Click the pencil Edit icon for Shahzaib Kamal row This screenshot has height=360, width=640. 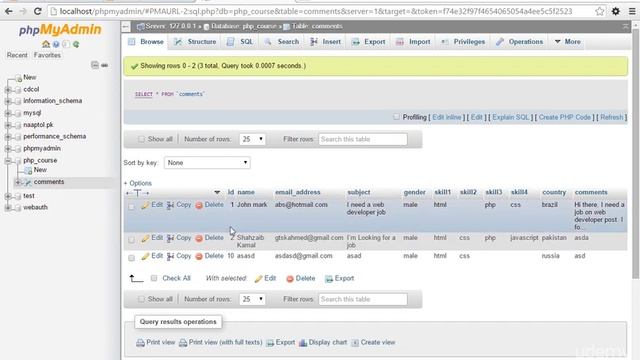click(145, 238)
